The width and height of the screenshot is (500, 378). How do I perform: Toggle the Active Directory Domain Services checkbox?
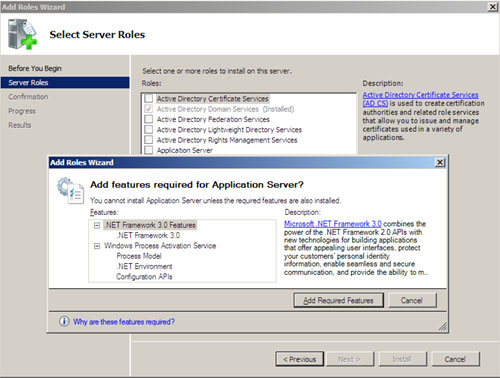[x=149, y=109]
